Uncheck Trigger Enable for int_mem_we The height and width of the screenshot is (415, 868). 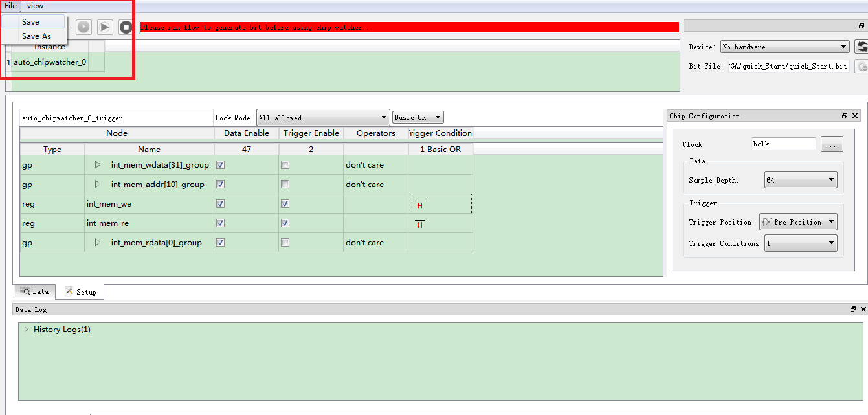[x=285, y=204]
